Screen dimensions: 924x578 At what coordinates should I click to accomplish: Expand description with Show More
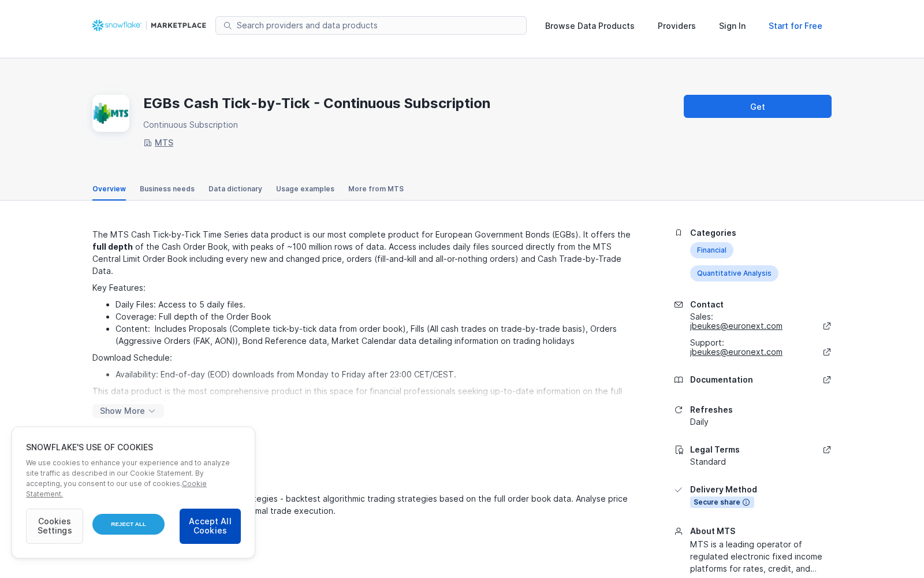coord(128,411)
